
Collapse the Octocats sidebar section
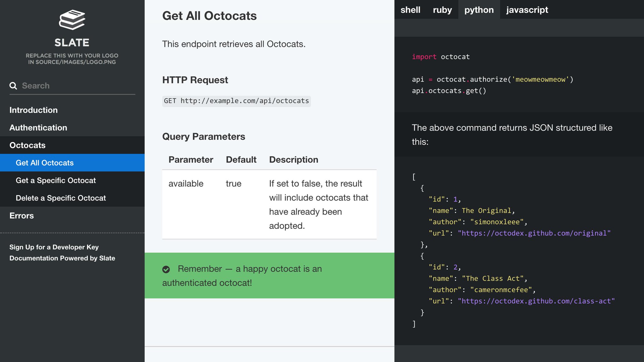pos(28,145)
